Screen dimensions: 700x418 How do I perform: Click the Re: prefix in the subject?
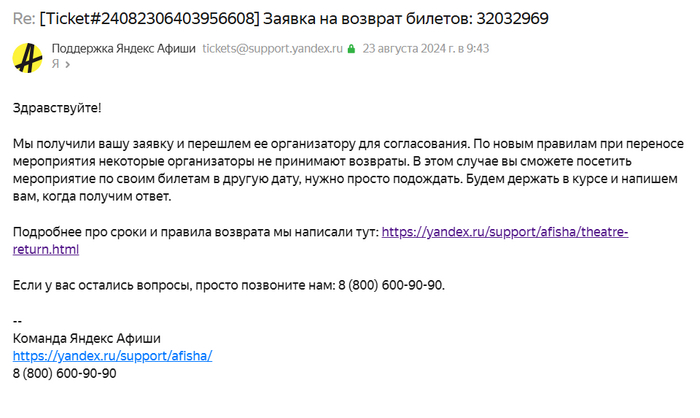[x=24, y=19]
